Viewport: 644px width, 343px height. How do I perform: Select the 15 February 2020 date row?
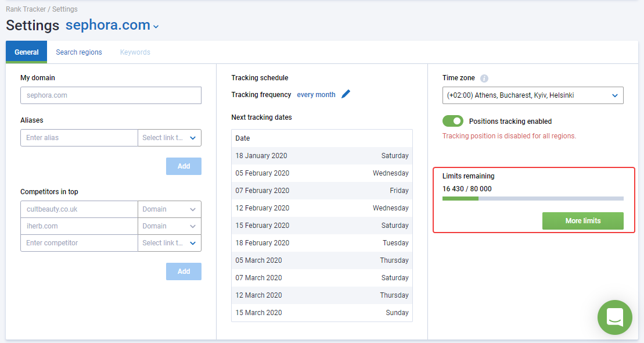tap(322, 226)
